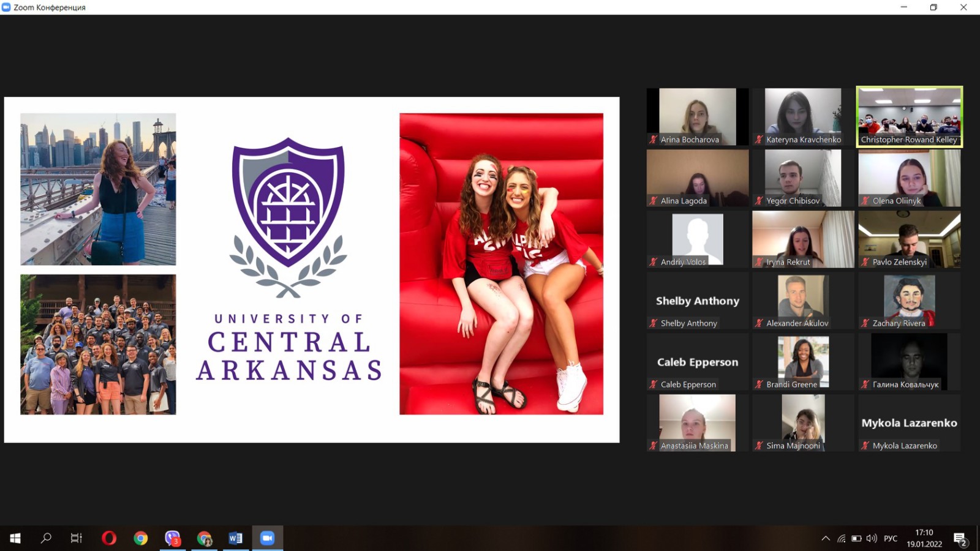The width and height of the screenshot is (980, 551).
Task: Show hidden system tray icons
Action: point(826,539)
